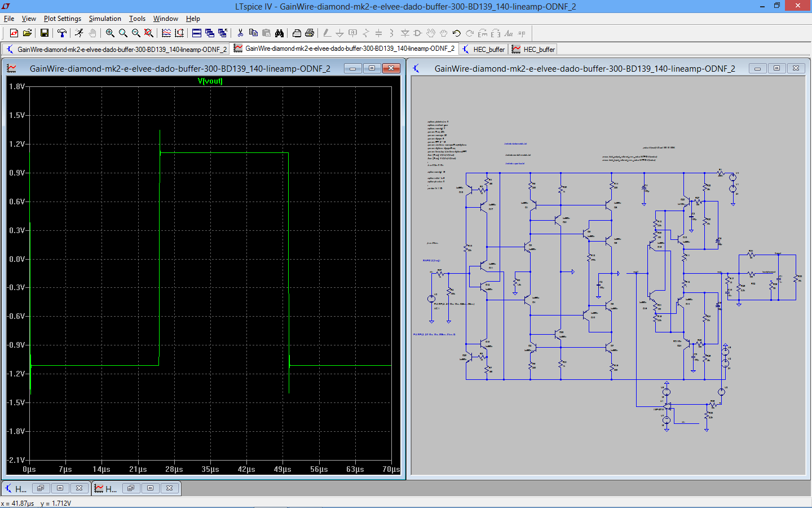Screen dimensions: 812x508
Task: Open the Control Panel hammer icon
Action: (62, 33)
